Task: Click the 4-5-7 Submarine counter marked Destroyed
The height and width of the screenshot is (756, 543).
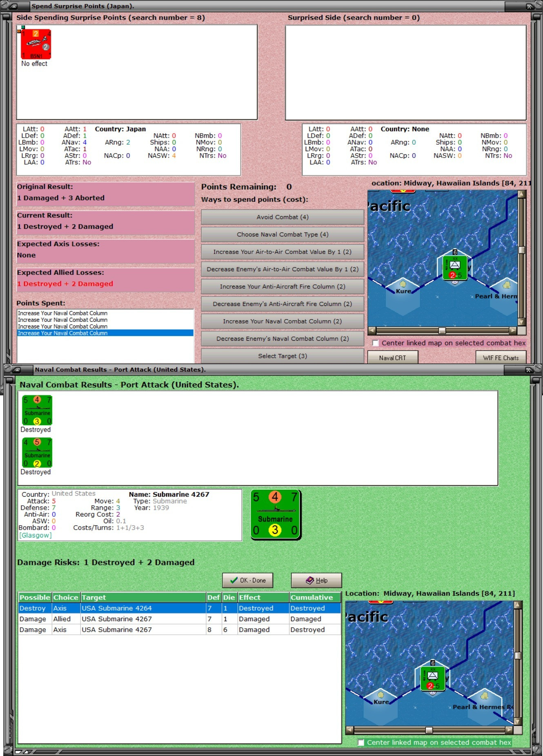Action: 37,453
